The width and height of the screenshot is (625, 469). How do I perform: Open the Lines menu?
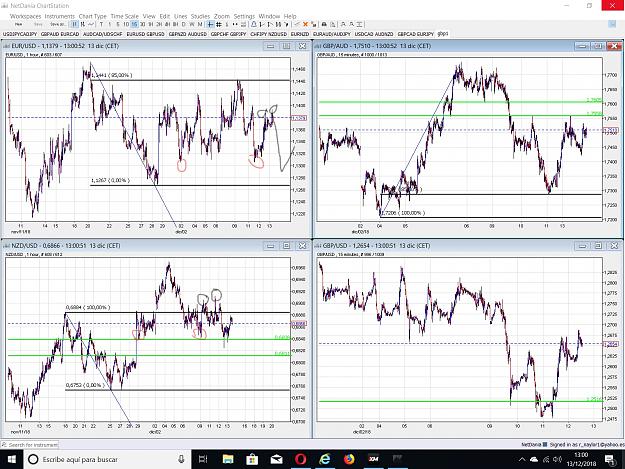point(181,16)
